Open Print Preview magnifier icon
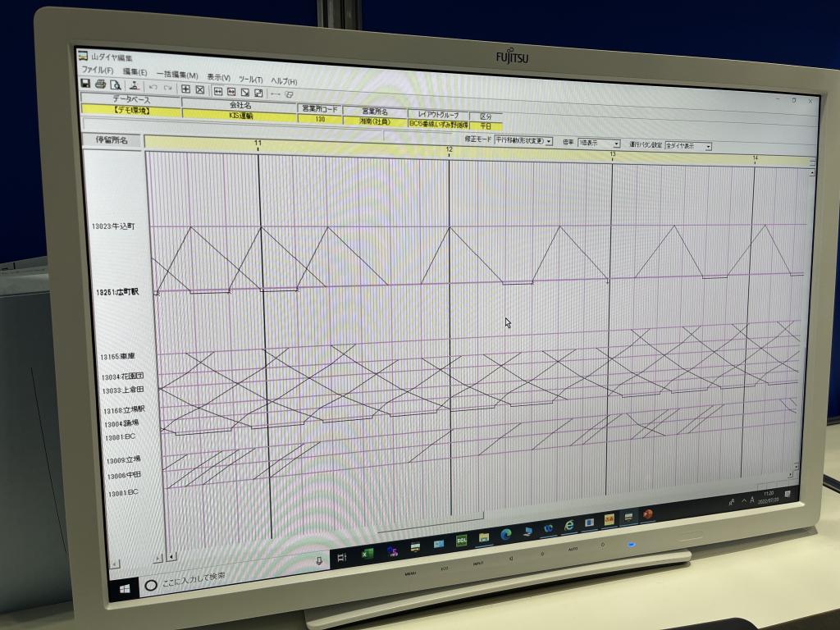This screenshot has width=840, height=630. 115,85
